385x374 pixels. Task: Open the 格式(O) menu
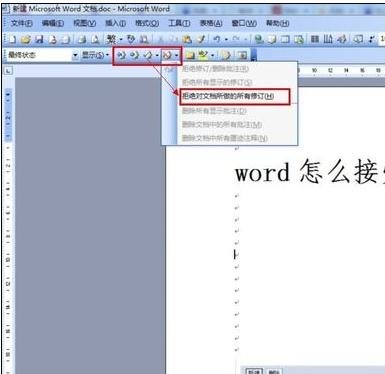click(147, 23)
